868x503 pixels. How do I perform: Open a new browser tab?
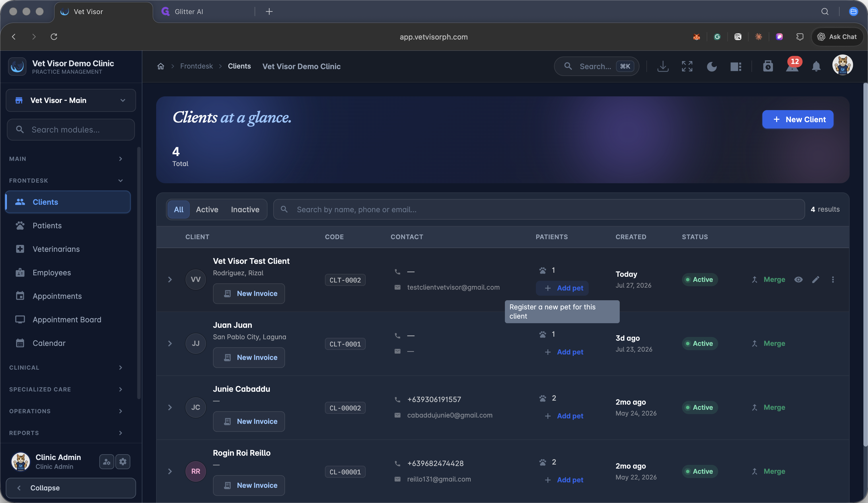pyautogui.click(x=269, y=12)
